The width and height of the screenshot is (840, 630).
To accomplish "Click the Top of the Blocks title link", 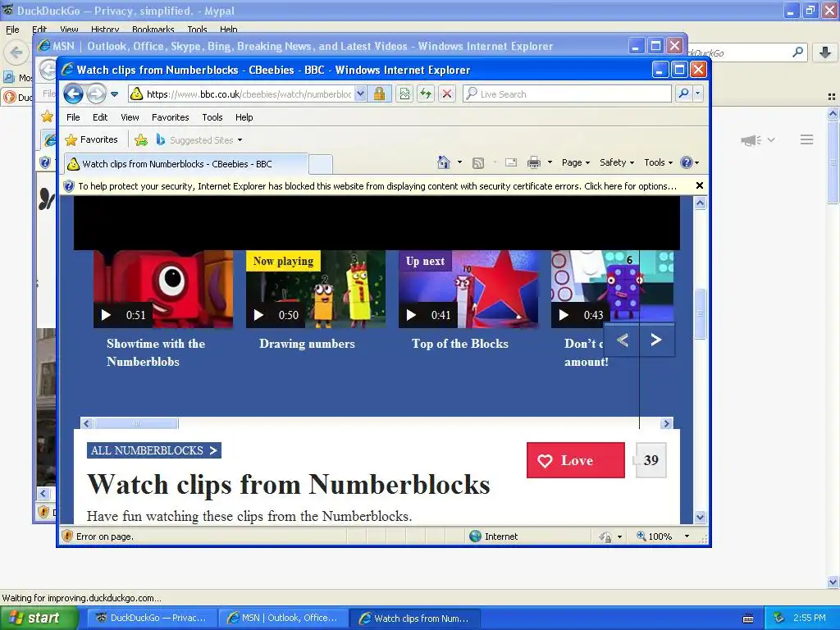I will coord(459,344).
